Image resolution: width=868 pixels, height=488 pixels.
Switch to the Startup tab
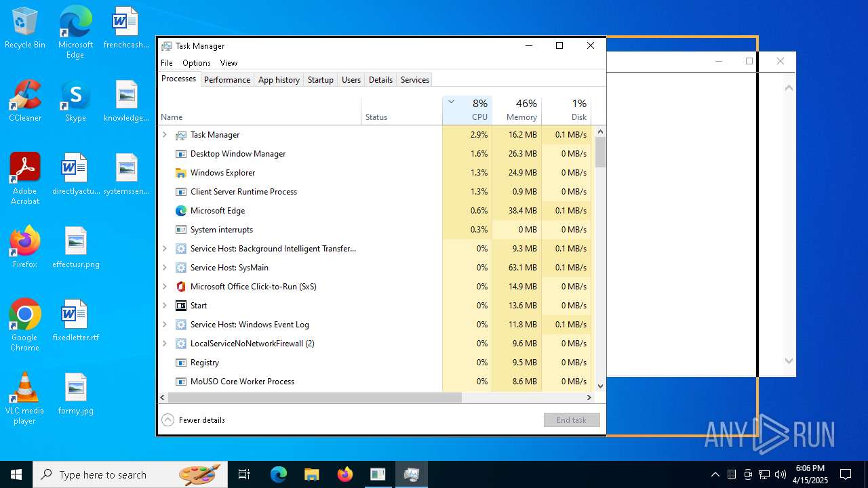(x=321, y=80)
